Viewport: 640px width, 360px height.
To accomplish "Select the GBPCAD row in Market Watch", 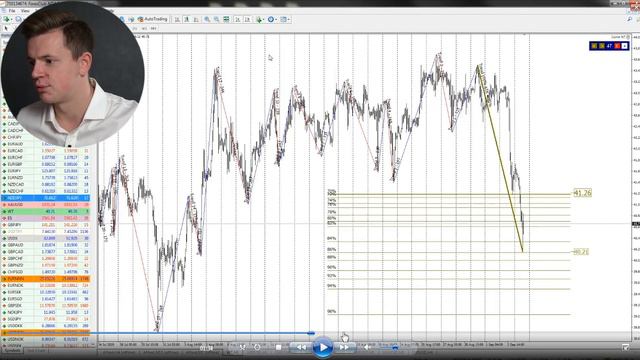I will click(46, 252).
